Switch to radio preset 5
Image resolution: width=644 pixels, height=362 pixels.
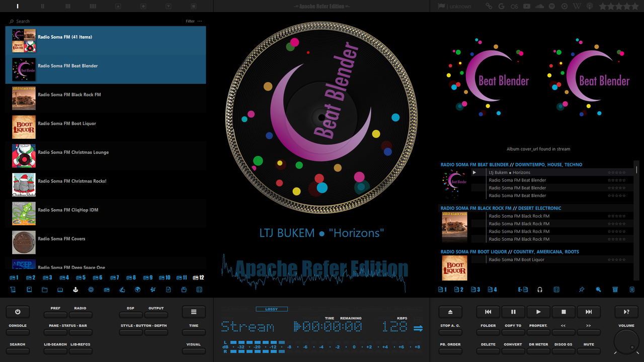tap(81, 278)
